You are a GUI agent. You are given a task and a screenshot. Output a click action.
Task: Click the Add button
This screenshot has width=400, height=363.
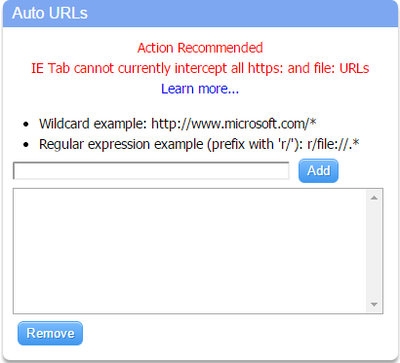(x=318, y=171)
